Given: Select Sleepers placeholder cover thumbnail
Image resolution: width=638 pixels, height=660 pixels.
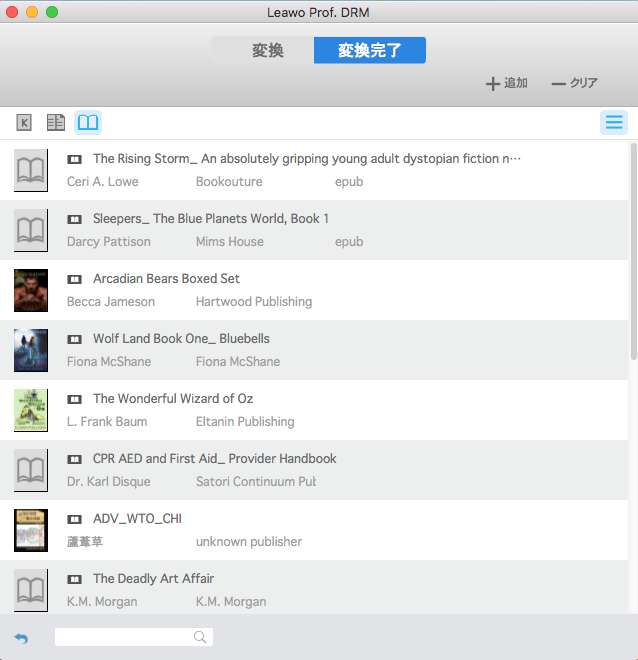Looking at the screenshot, I should (31, 230).
